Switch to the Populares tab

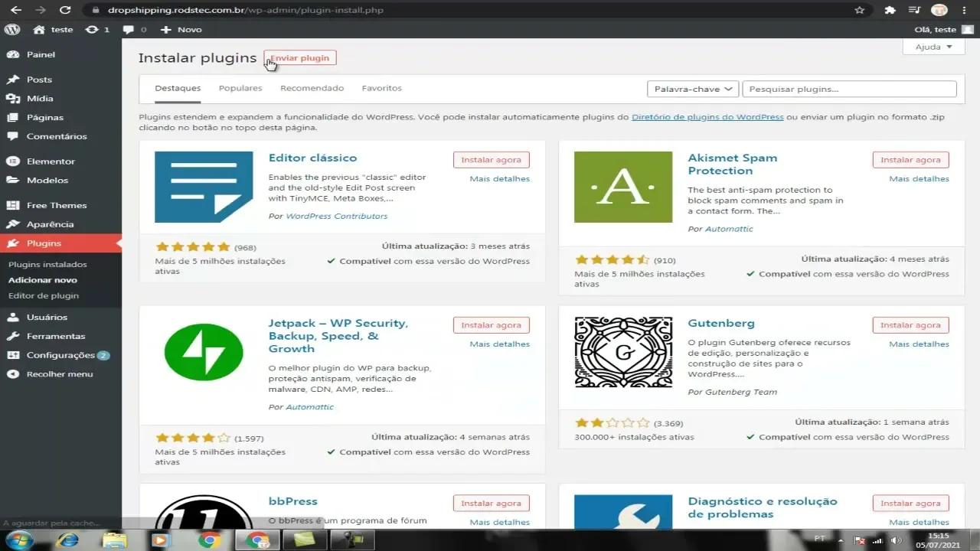tap(240, 87)
